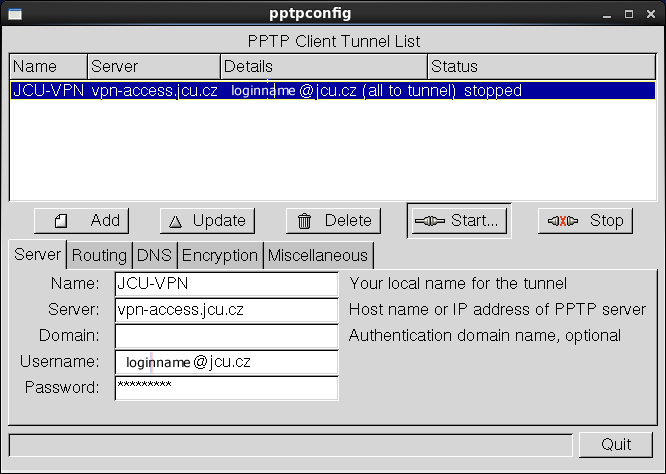Select JCU-VPN name in tunnel list
This screenshot has height=474, width=666.
(48, 90)
